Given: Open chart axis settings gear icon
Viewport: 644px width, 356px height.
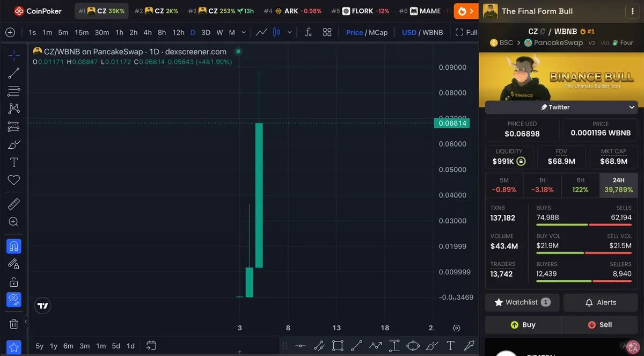Looking at the screenshot, I should tap(457, 328).
